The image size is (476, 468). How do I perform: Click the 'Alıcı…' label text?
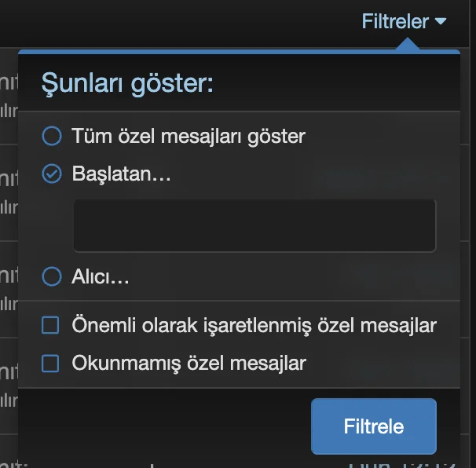(x=101, y=276)
